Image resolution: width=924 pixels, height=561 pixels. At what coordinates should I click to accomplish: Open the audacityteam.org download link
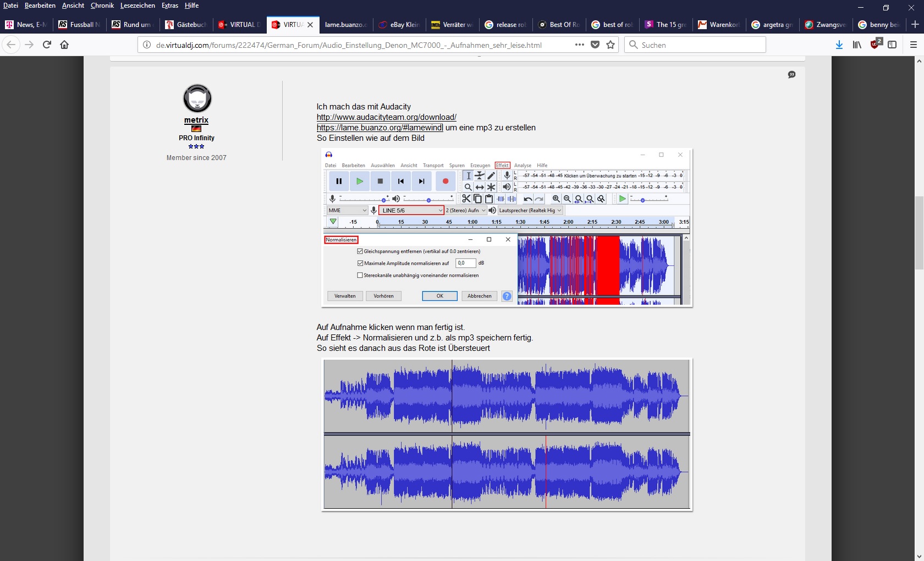pyautogui.click(x=387, y=117)
